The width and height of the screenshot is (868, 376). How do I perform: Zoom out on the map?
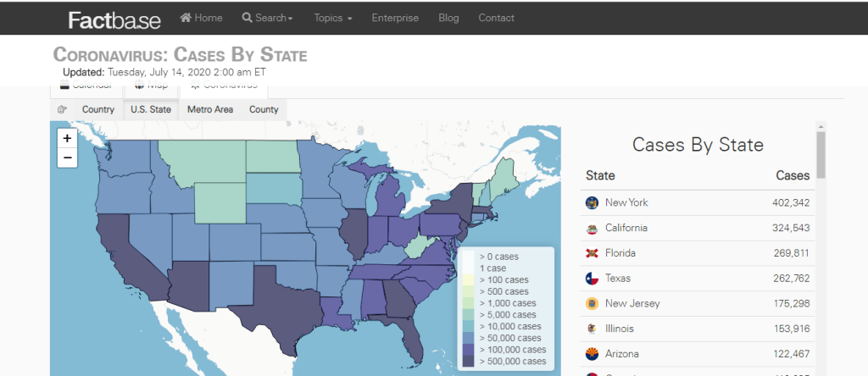[68, 157]
